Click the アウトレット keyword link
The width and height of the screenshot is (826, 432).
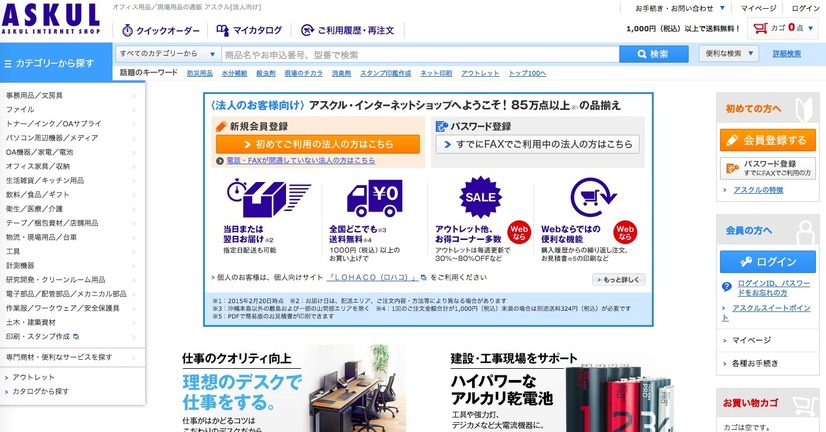pos(480,73)
